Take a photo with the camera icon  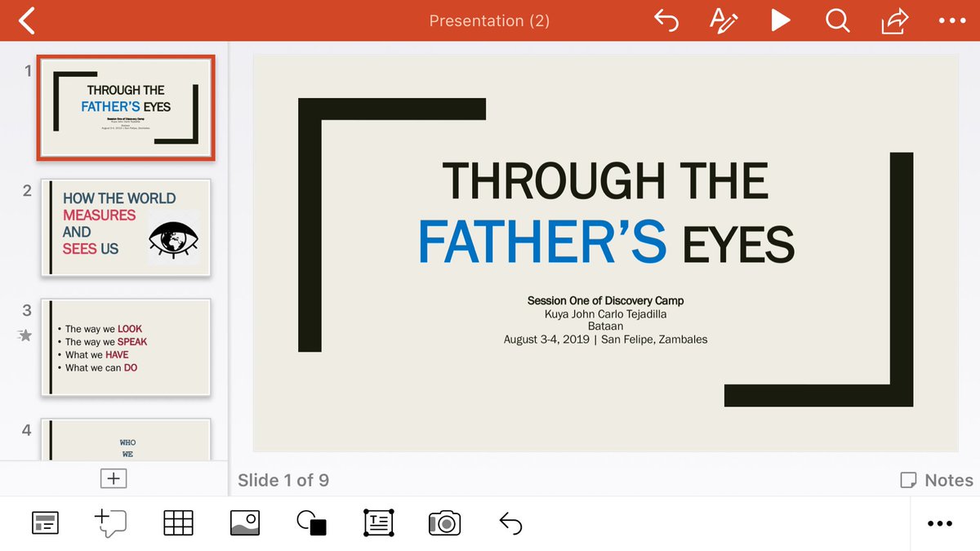coord(444,523)
